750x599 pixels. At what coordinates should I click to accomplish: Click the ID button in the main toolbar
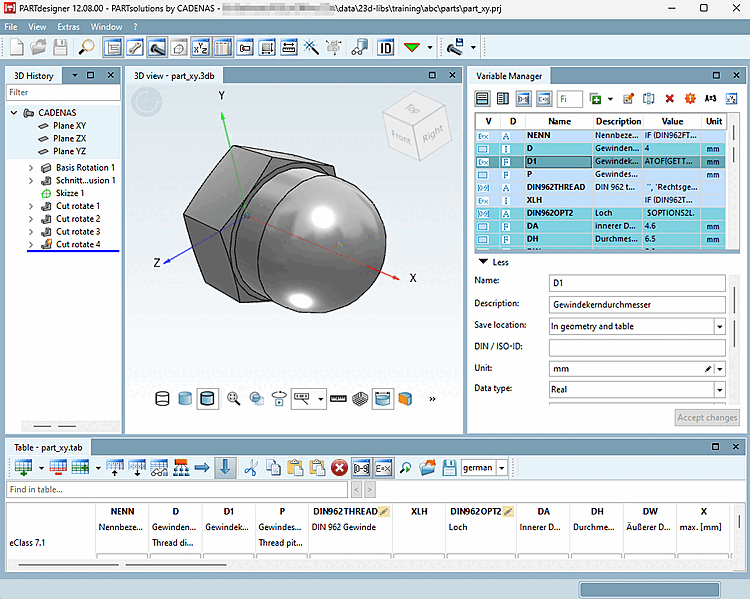tap(385, 47)
